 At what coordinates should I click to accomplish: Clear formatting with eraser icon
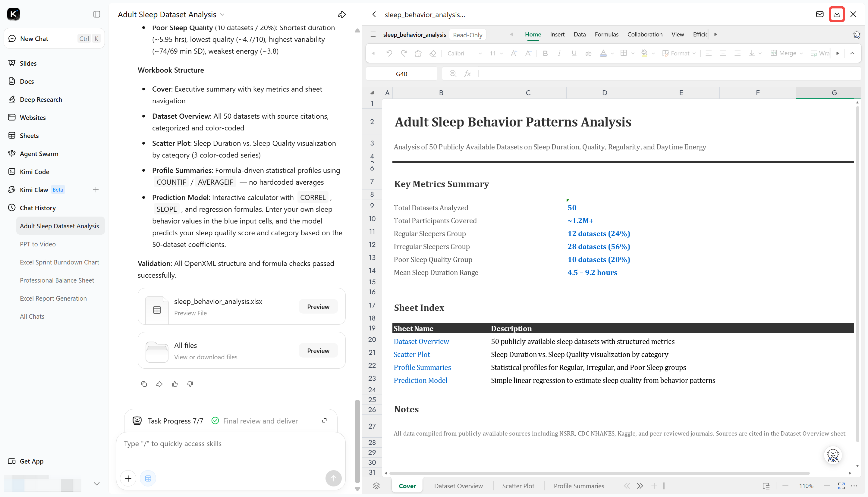432,53
